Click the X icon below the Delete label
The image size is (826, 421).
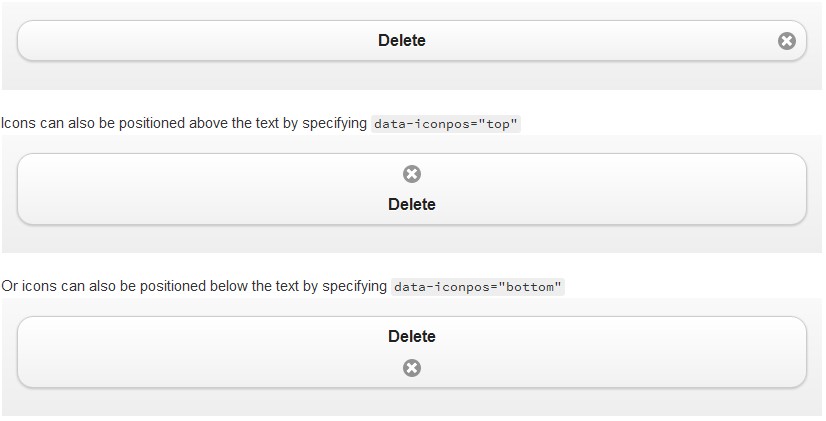pyautogui.click(x=412, y=368)
